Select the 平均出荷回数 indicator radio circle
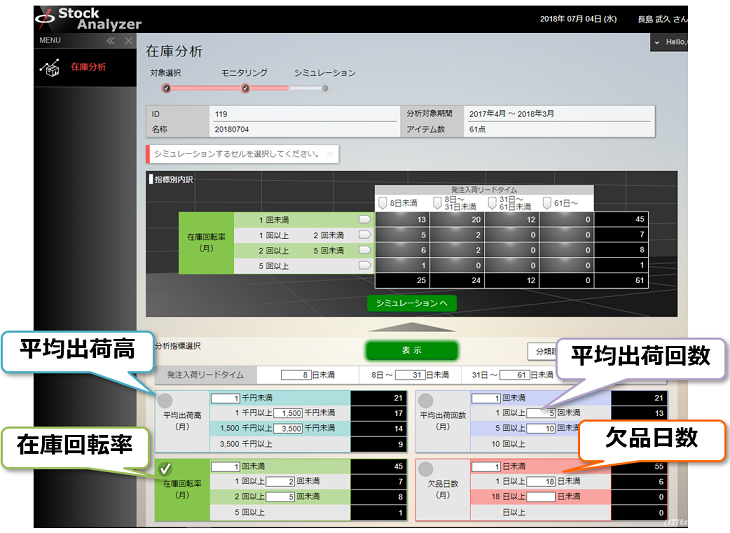The width and height of the screenshot is (730, 533). [426, 400]
